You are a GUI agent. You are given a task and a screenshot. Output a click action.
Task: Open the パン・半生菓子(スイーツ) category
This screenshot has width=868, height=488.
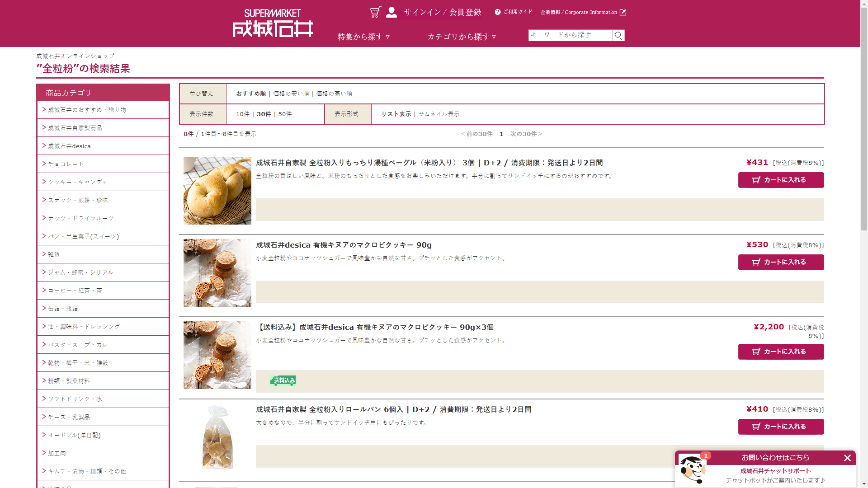(x=83, y=236)
